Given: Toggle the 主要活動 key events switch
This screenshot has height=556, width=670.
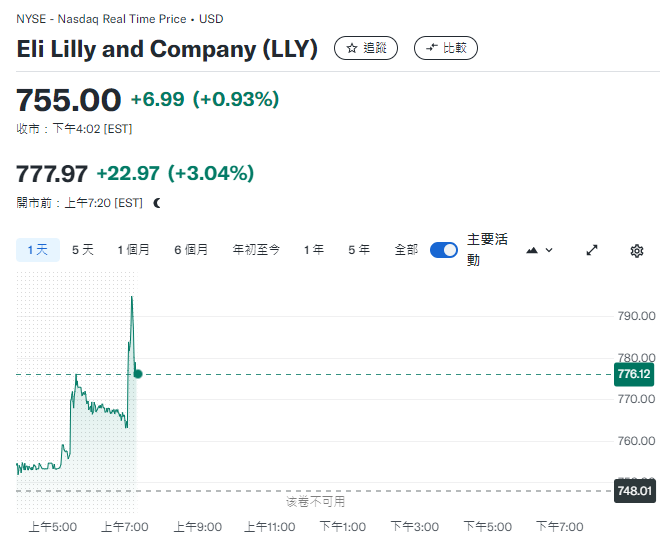Looking at the screenshot, I should [x=444, y=250].
